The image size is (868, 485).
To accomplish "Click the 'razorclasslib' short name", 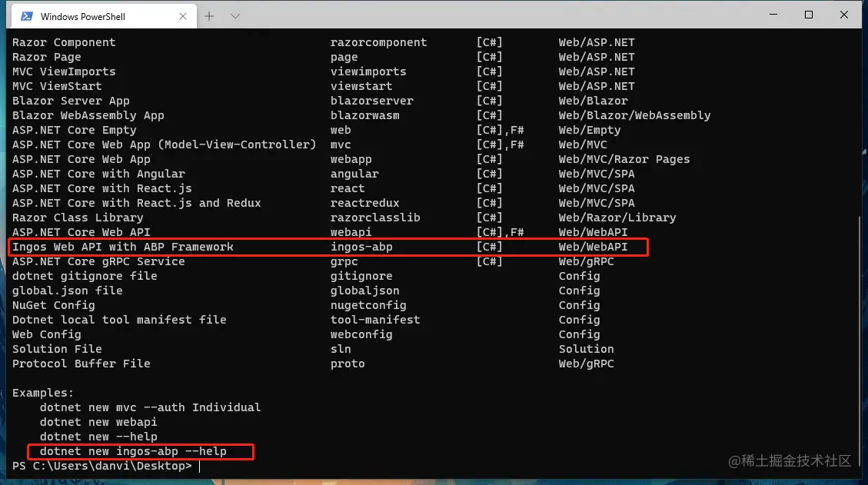I will [375, 218].
